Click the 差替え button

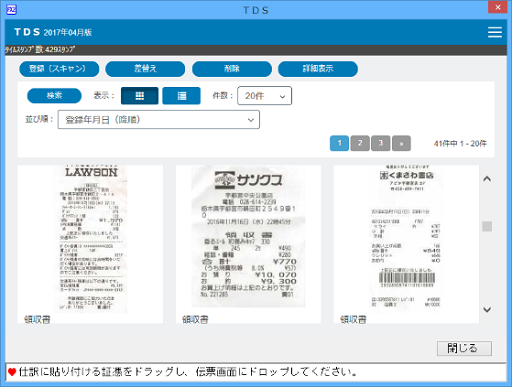tap(145, 69)
